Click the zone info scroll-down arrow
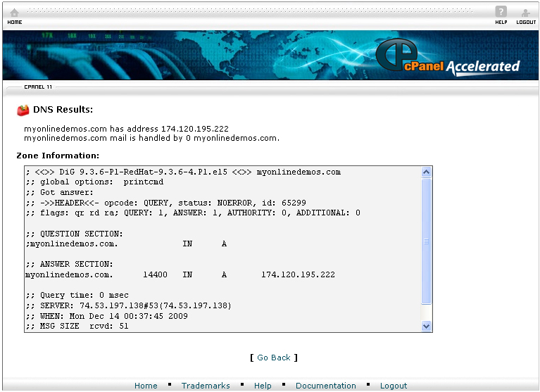The image size is (540, 392). [x=427, y=326]
